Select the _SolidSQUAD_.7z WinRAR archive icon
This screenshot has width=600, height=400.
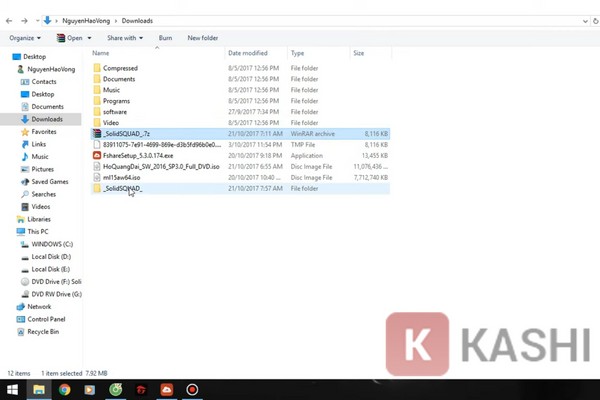pyautogui.click(x=97, y=134)
